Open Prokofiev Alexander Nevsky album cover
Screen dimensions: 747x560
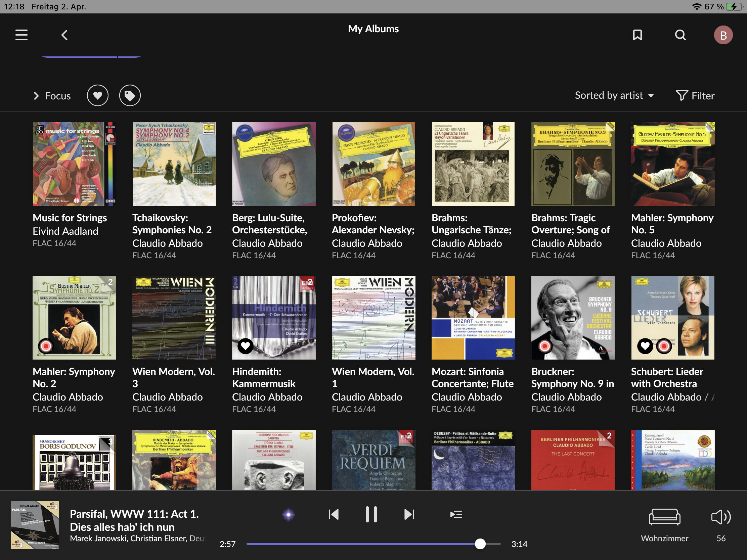coord(373,164)
